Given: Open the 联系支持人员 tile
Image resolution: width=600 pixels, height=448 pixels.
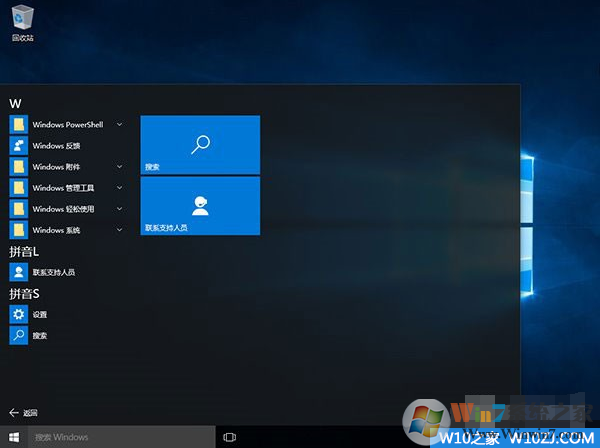Looking at the screenshot, I should click(200, 206).
